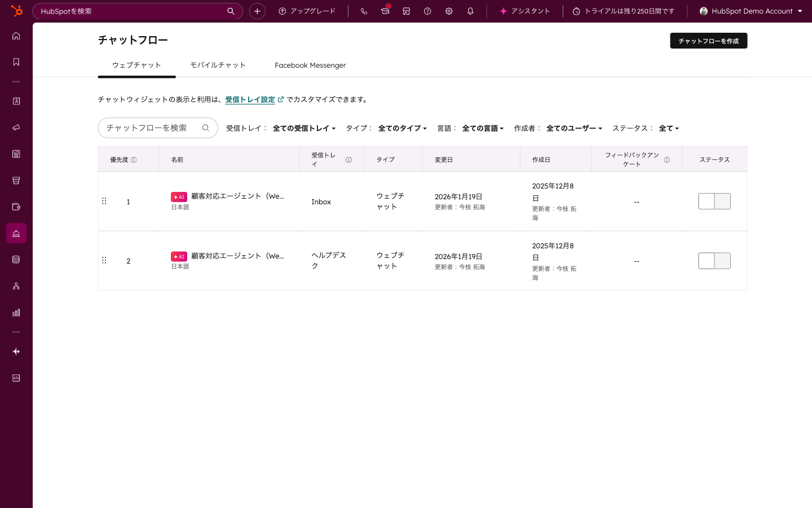
Task: Switch to the モバイルチャット tab
Action: (218, 65)
